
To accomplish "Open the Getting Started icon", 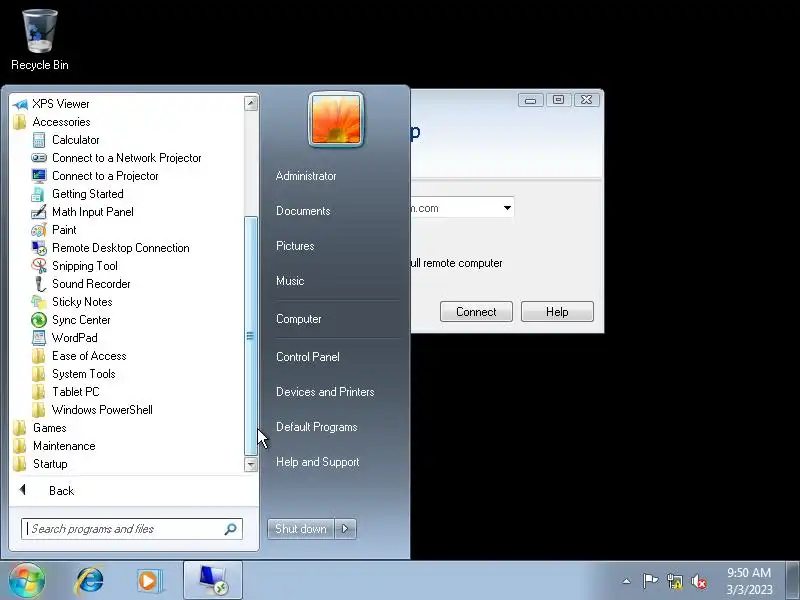I will [39, 194].
